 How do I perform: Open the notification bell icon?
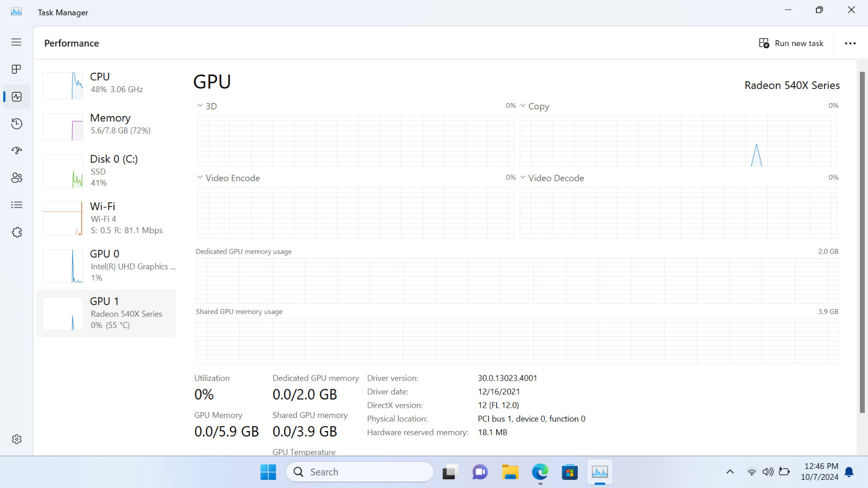850,472
